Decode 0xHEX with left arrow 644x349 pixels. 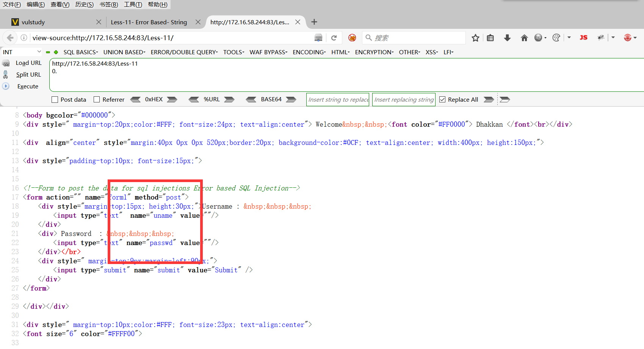click(x=135, y=99)
